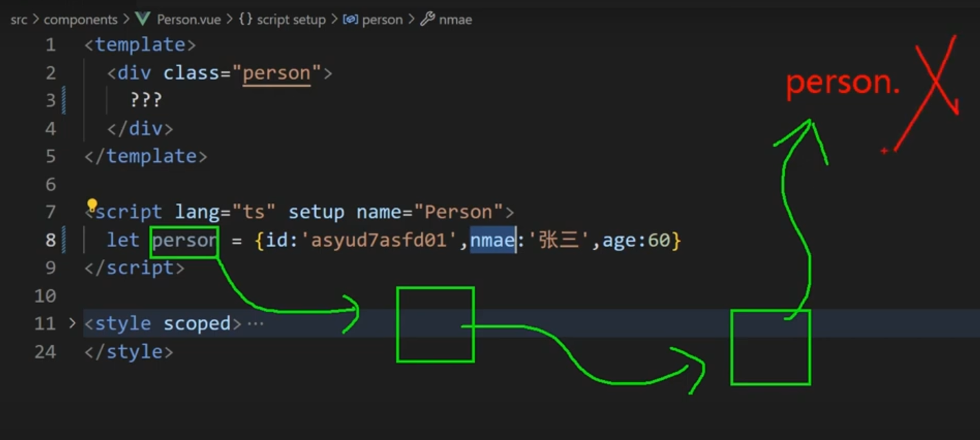This screenshot has width=980, height=440.
Task: Click the ??? text on line 3
Action: click(145, 101)
